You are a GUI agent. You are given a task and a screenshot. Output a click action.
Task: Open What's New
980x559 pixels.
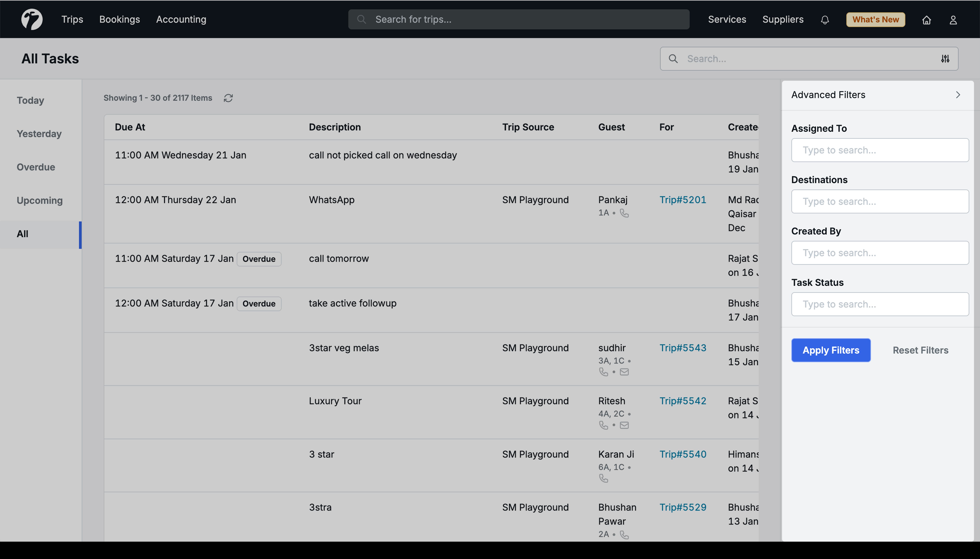(x=875, y=20)
